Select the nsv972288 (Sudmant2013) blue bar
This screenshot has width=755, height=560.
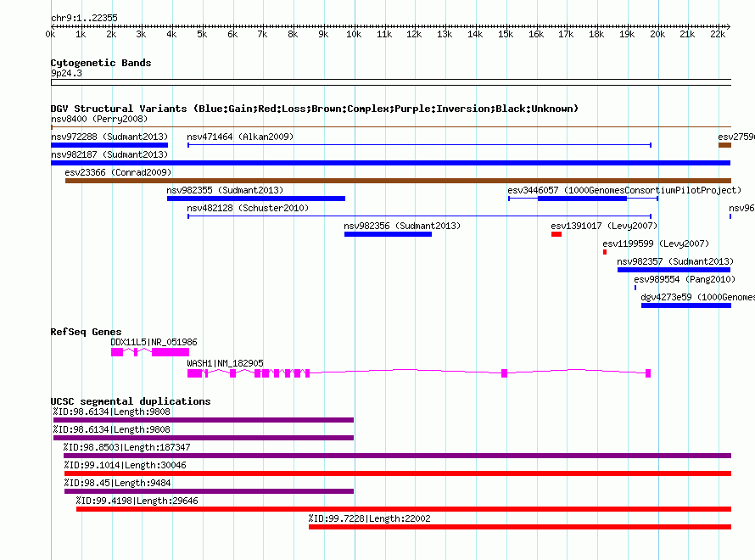click(109, 145)
